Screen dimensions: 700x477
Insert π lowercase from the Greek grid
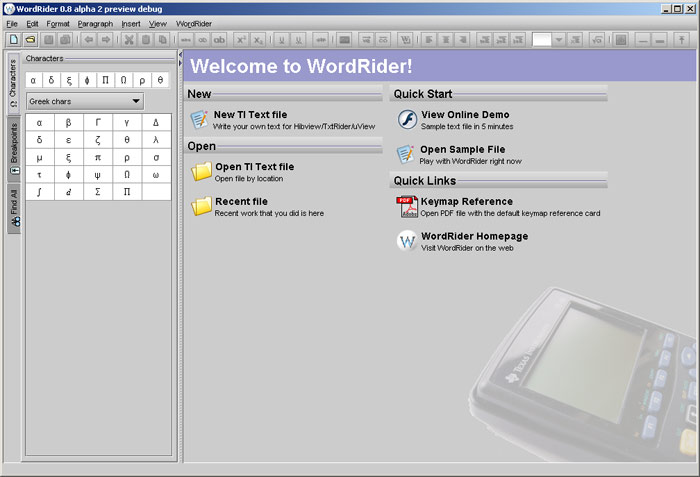(x=98, y=157)
